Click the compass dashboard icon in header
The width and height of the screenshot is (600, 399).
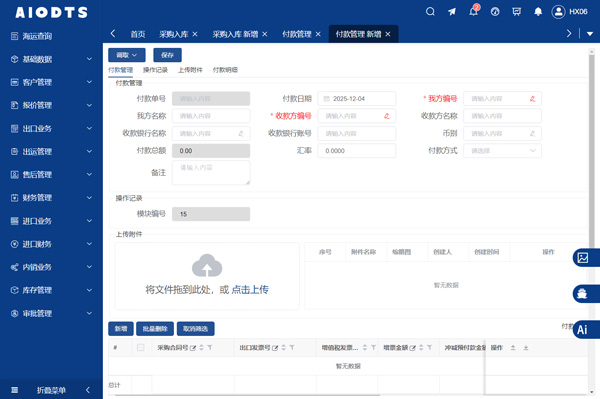pos(495,11)
